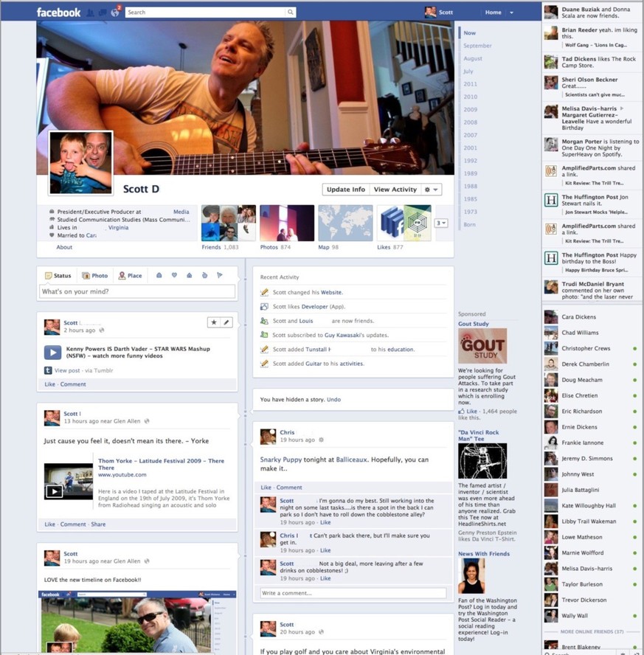644x655 pixels.
Task: Click the flag icon in the status composer
Action: pos(220,275)
